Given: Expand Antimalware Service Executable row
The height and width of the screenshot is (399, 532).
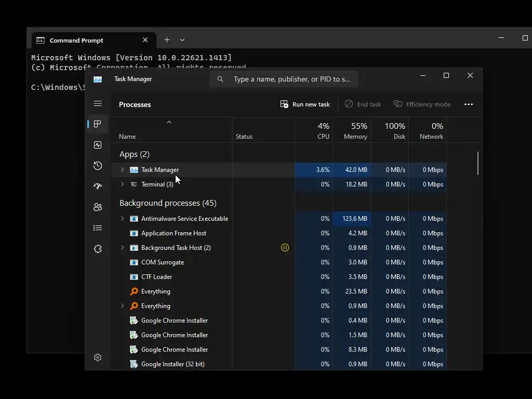Looking at the screenshot, I should [x=122, y=219].
